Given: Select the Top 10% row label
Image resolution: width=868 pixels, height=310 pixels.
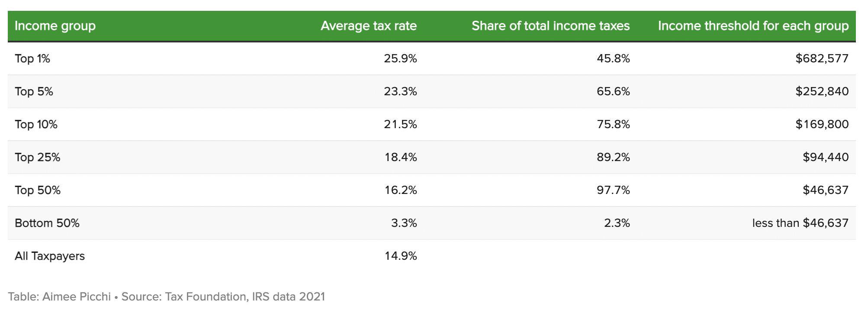Looking at the screenshot, I should (36, 124).
